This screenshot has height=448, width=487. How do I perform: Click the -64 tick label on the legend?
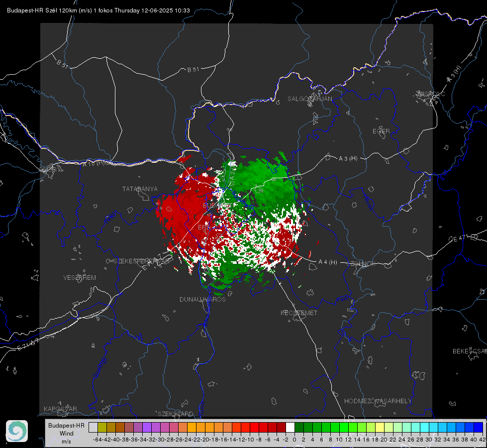pos(97,440)
